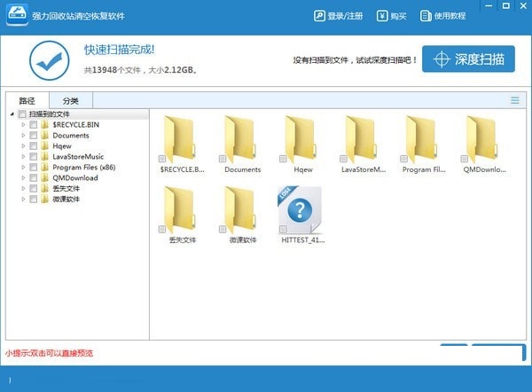
Task: Click the 微课软件 tree folder icon
Action: coord(44,199)
